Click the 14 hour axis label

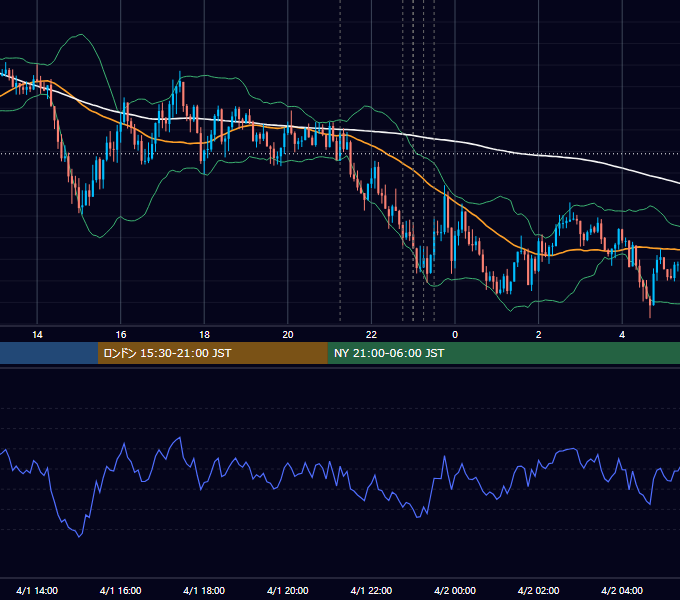(x=37, y=335)
